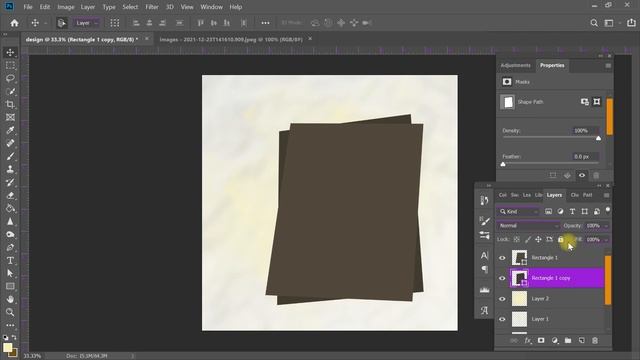640x360 pixels.
Task: Toggle lock image pixels brush icon
Action: (x=528, y=240)
